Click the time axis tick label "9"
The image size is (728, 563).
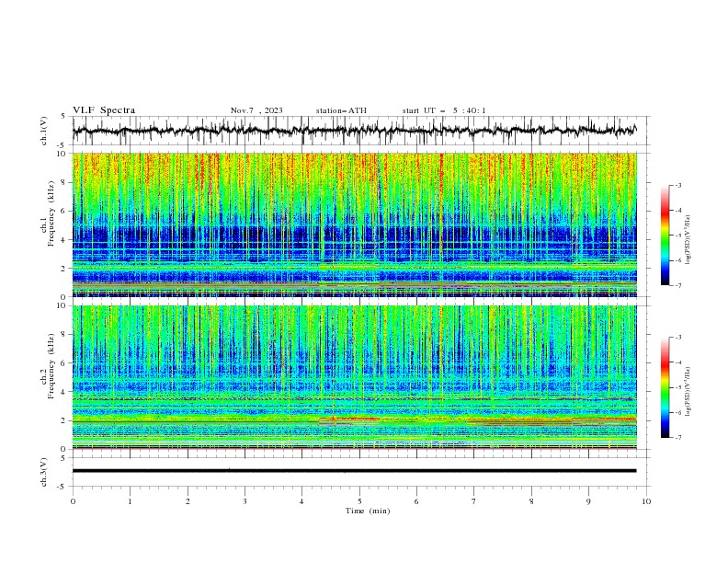588,501
